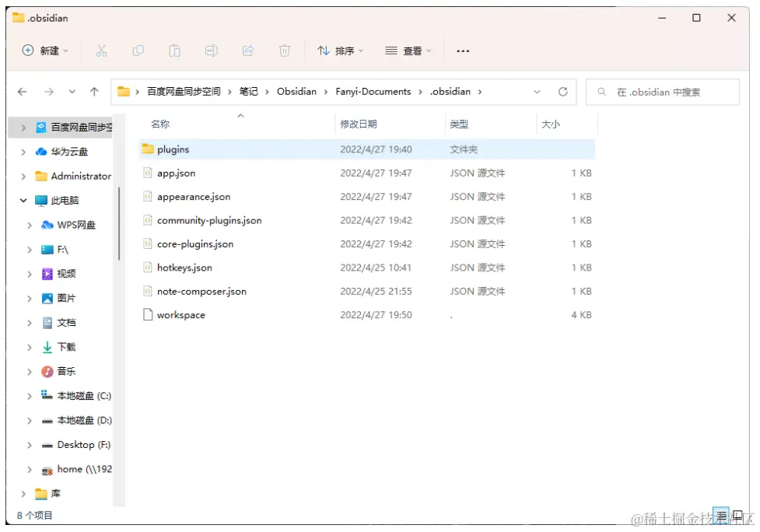760x532 pixels.
Task: Click the 下载 downloads arrow icon
Action: point(47,347)
